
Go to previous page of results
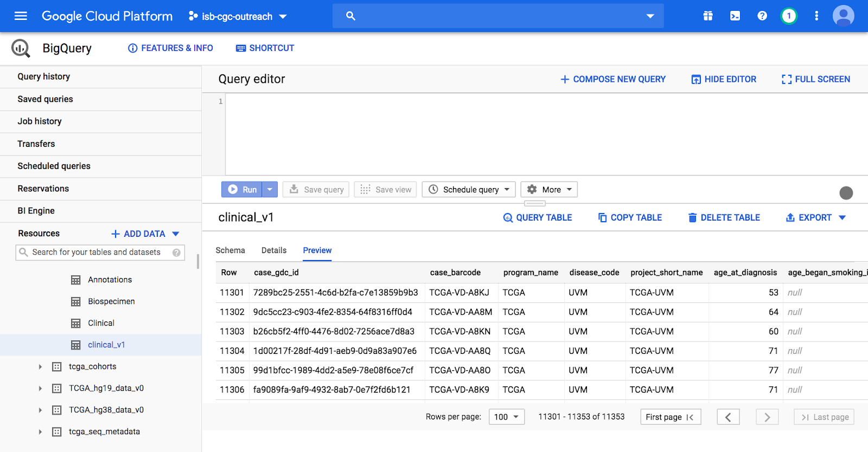click(728, 417)
